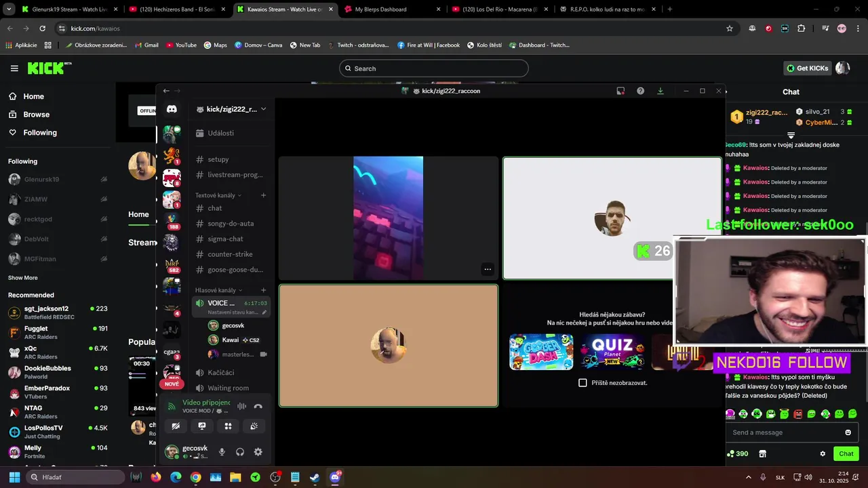Viewport: 868px width, 488px height.
Task: Open Discord help question mark icon
Action: click(x=640, y=91)
